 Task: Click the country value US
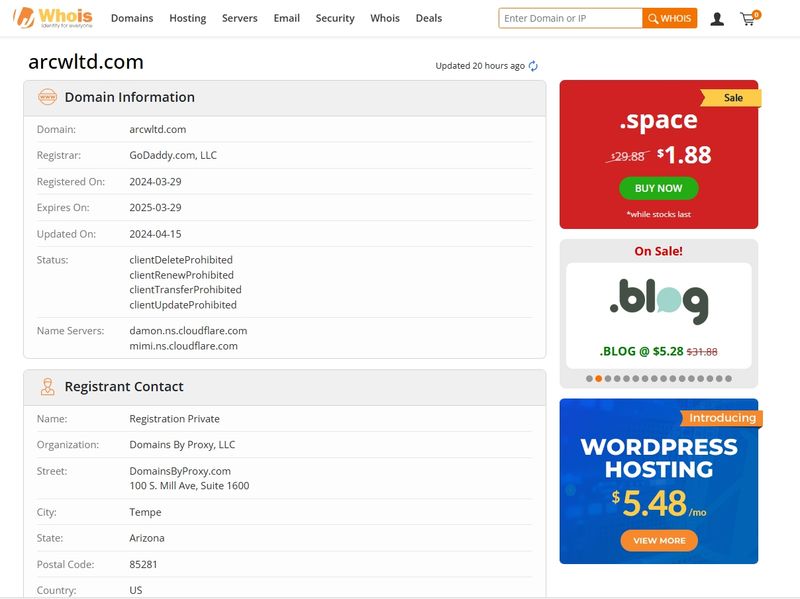click(x=136, y=590)
